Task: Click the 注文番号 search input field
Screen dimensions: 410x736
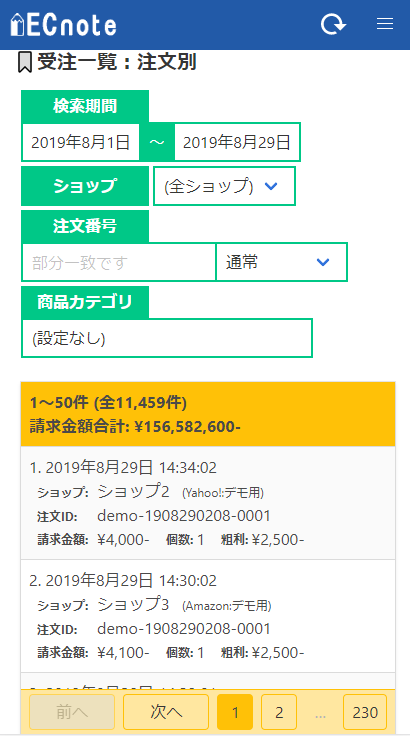Action: click(x=119, y=262)
